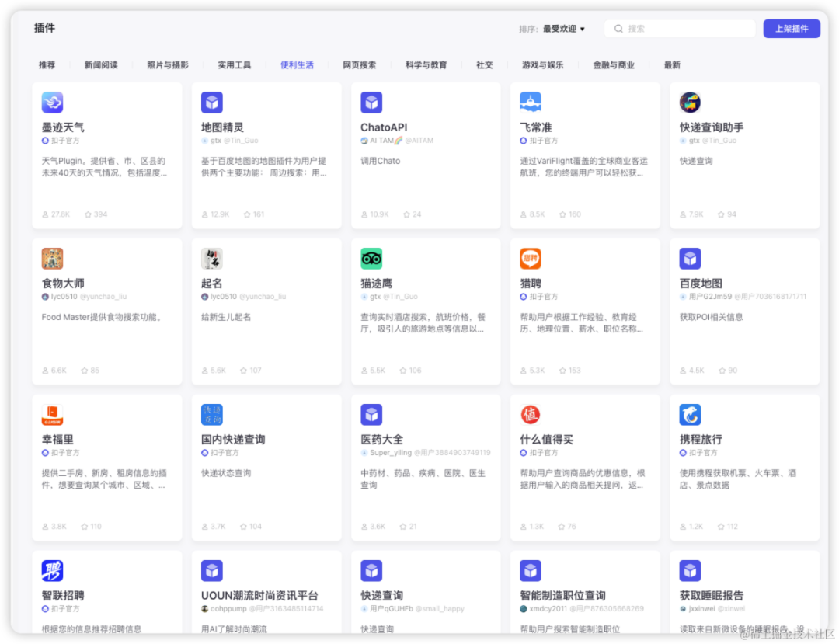Image resolution: width=839 pixels, height=644 pixels.
Task: Click the search magnifier icon
Action: [618, 29]
